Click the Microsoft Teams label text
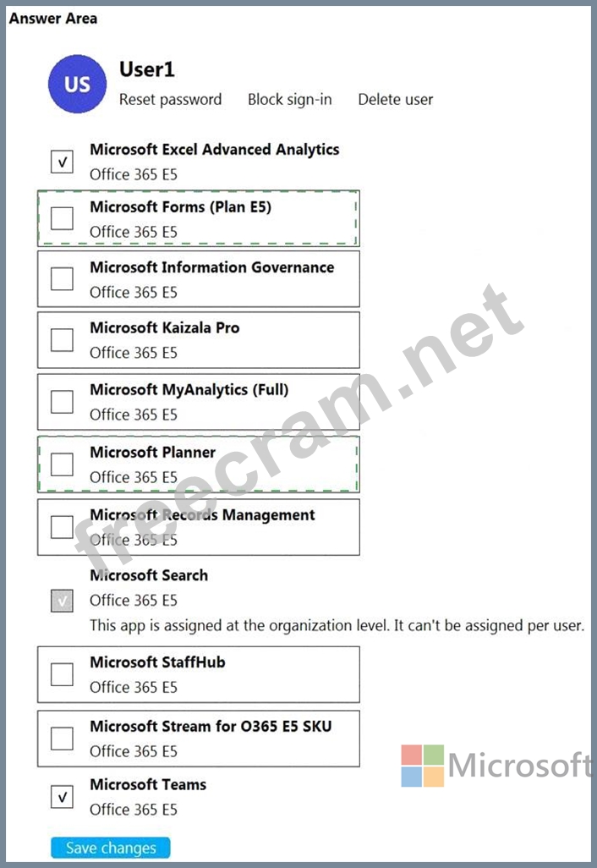The image size is (597, 868). [148, 784]
